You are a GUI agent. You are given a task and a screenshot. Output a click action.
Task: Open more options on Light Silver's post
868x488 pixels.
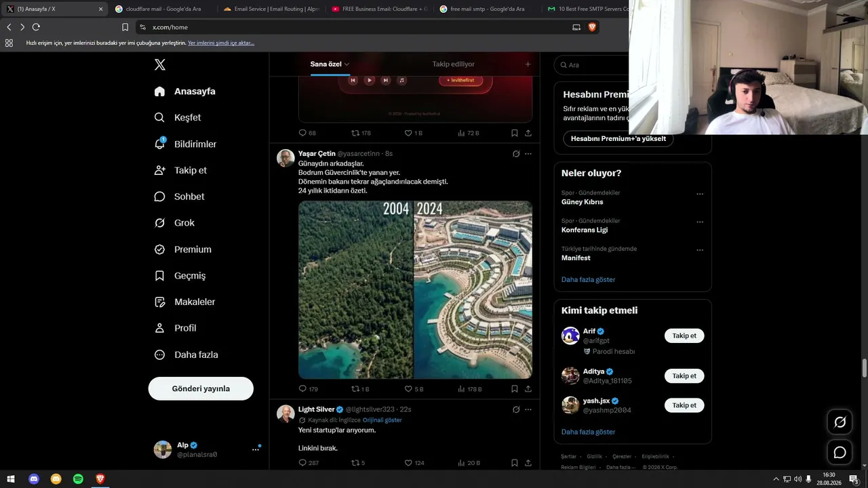(x=528, y=409)
